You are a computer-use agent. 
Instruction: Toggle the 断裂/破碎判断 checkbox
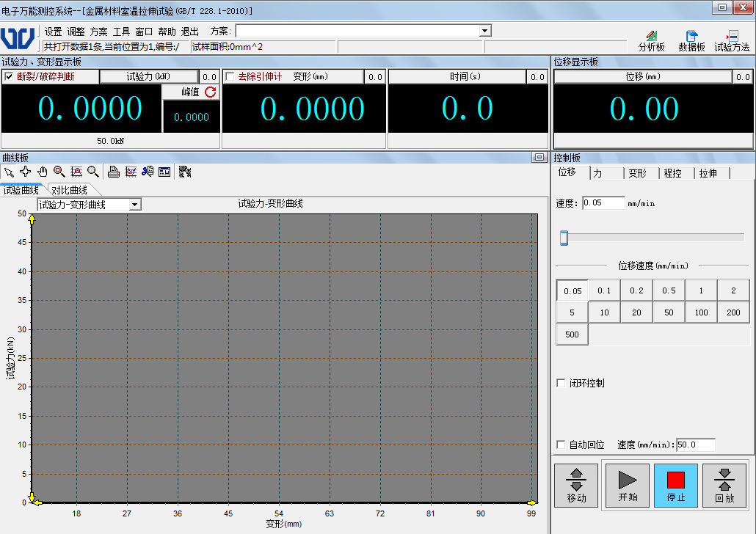coord(10,77)
